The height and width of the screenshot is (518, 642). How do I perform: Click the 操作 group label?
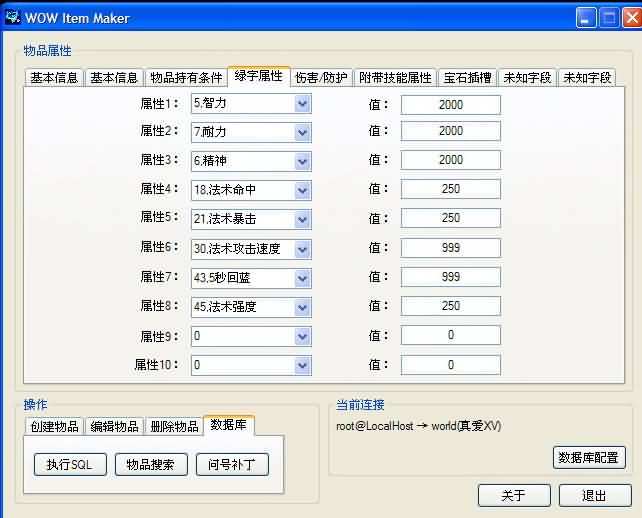[x=35, y=405]
